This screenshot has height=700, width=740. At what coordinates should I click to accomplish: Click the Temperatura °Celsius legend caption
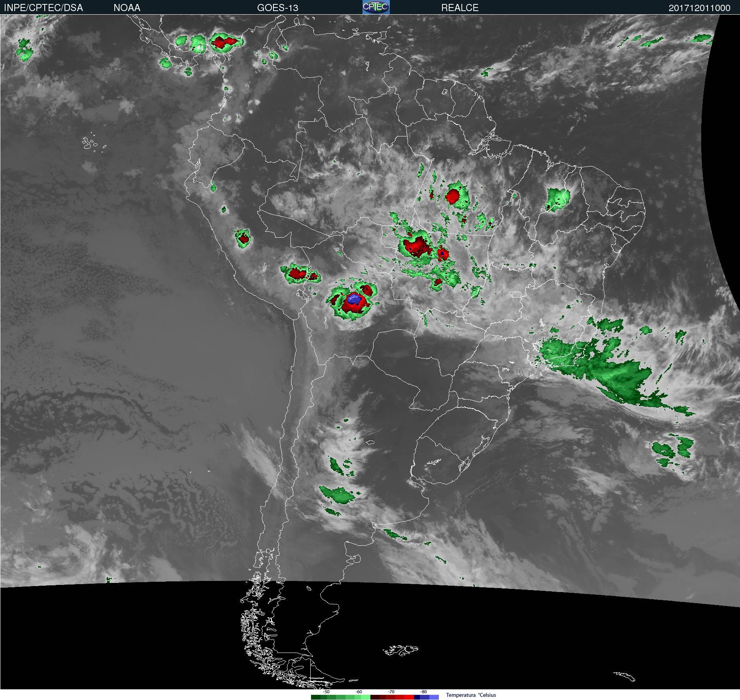[x=471, y=695]
